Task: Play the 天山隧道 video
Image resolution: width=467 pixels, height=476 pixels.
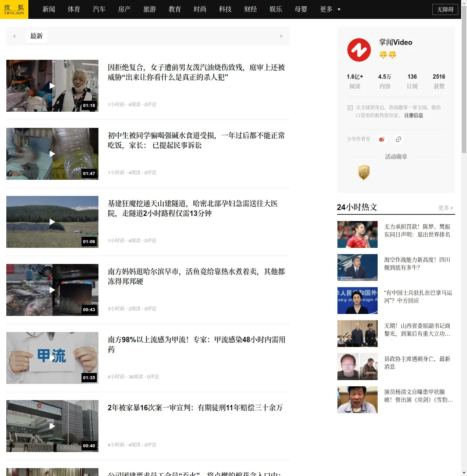Action: (52, 222)
